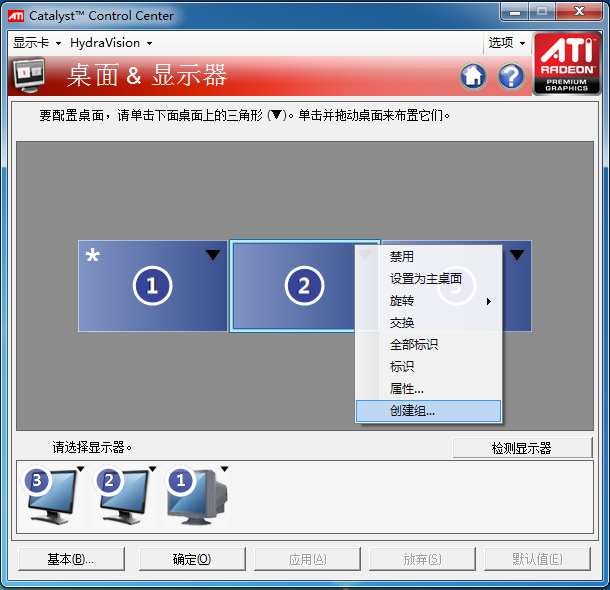Choose 禁用 from the context menu
This screenshot has width=610, height=590.
pos(428,257)
